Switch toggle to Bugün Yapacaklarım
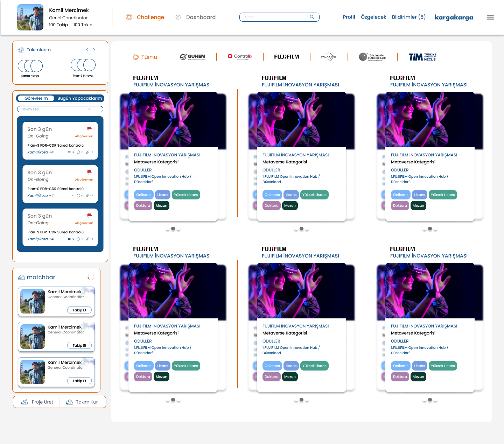Screen dimensions: 504x444 pyautogui.click(x=80, y=98)
